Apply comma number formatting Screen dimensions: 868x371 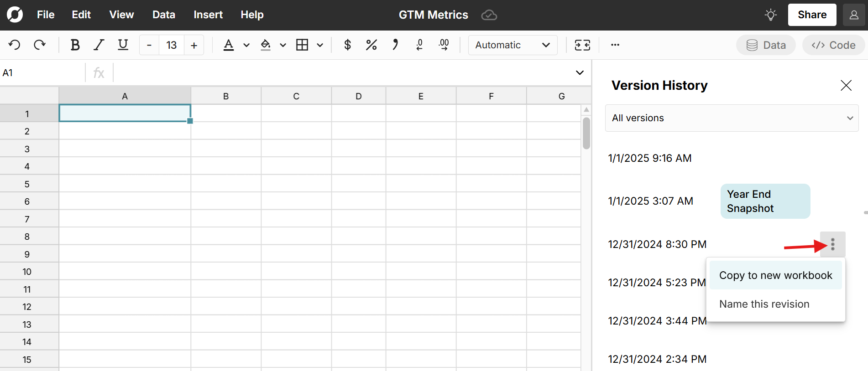coord(395,45)
